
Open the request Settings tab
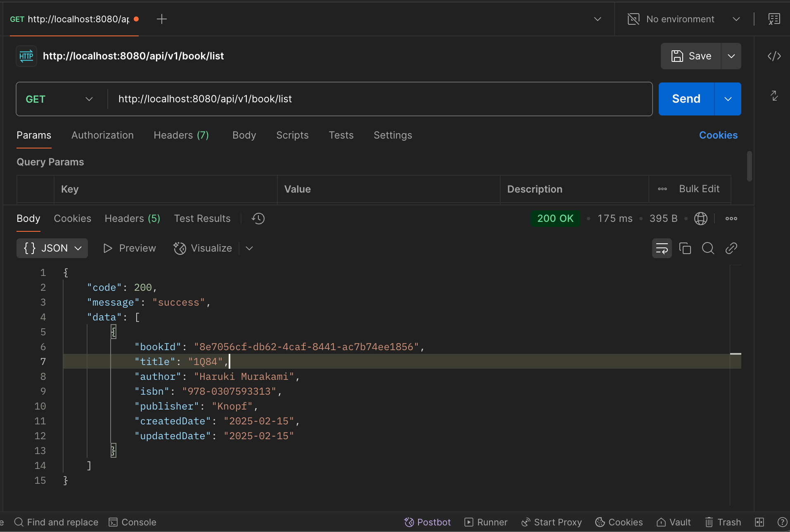point(393,135)
